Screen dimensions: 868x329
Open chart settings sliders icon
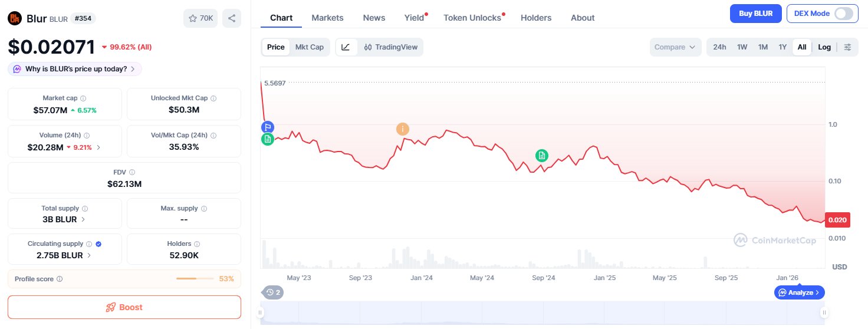tap(848, 47)
